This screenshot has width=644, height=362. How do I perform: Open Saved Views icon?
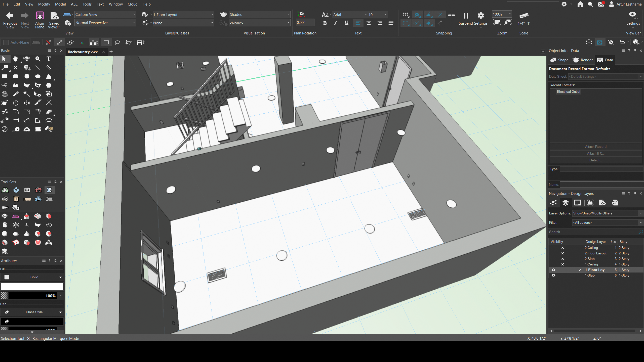[x=54, y=16]
